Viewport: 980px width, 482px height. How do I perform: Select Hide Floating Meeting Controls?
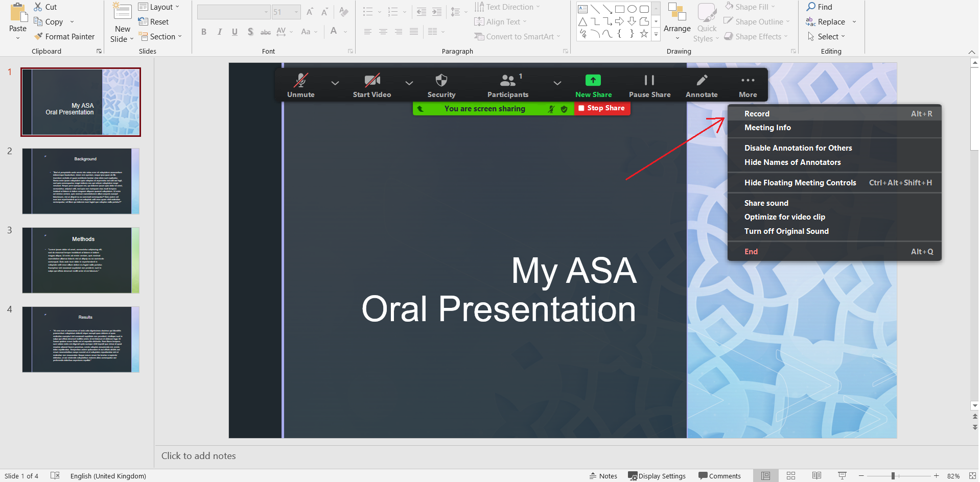[x=834, y=183]
